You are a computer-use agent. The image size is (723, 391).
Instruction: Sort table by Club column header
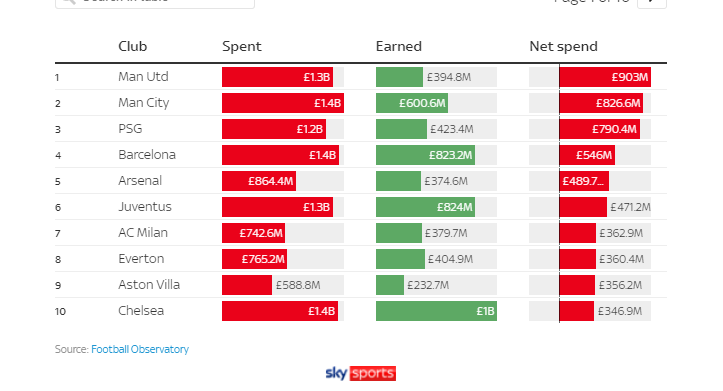tap(132, 46)
